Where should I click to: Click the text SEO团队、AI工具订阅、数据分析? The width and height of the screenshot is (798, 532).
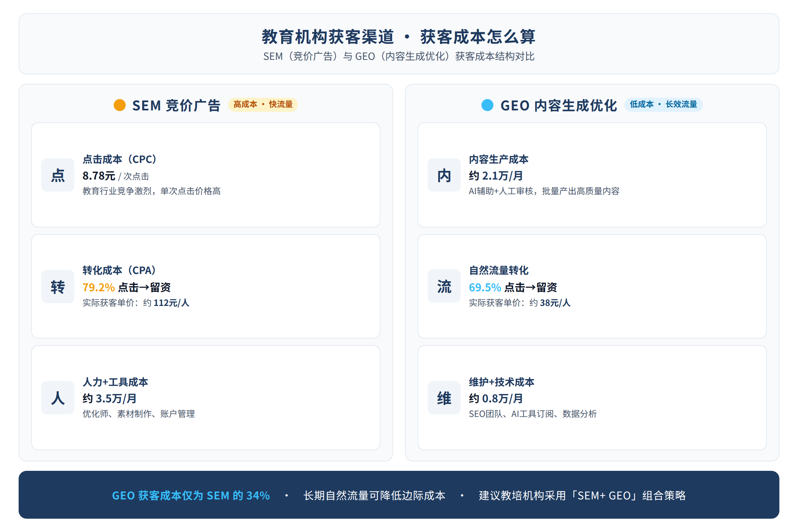tap(533, 414)
